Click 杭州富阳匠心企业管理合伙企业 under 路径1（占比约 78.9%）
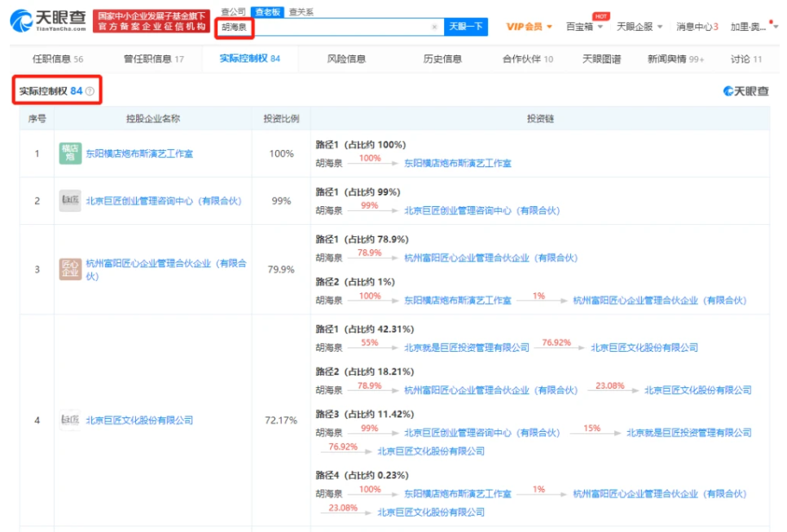 491,257
